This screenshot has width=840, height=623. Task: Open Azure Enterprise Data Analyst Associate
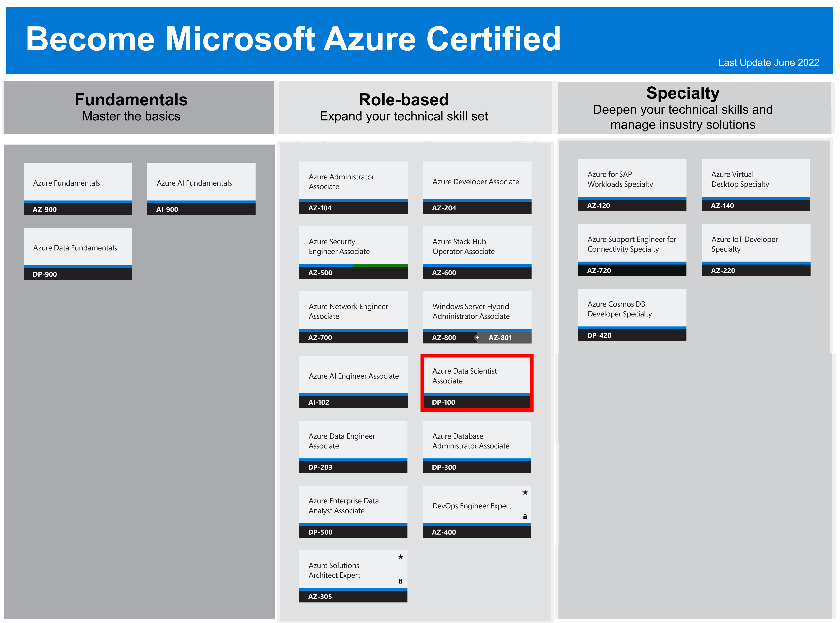(x=353, y=512)
